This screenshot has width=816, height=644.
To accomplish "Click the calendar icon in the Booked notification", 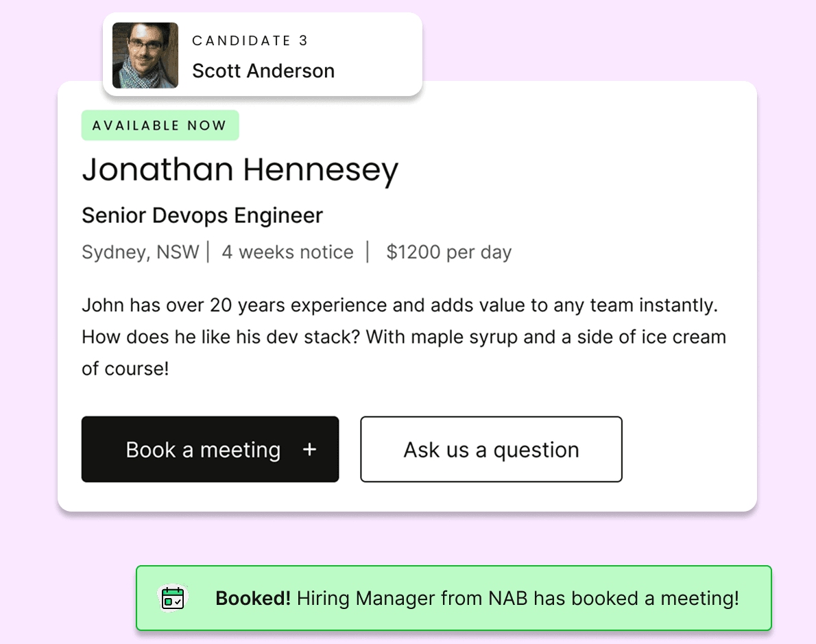I will pos(172,598).
